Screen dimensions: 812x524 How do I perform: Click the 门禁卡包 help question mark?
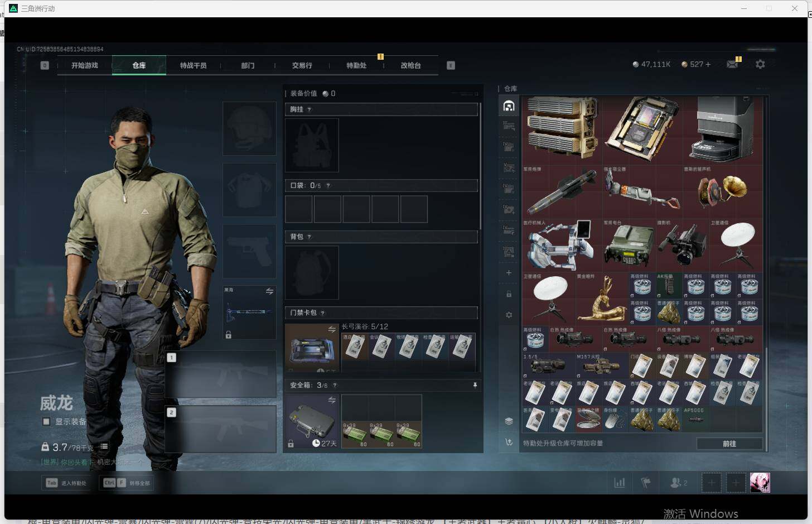tap(322, 313)
